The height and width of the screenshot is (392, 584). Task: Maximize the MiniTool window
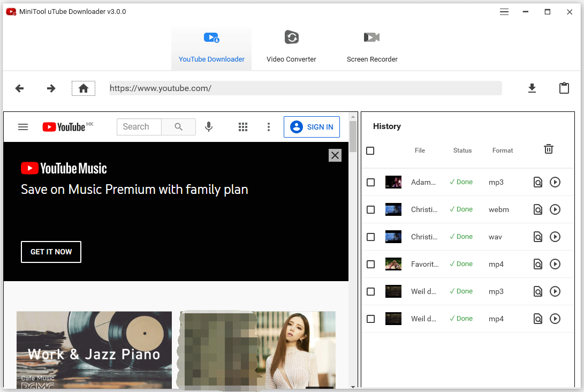coord(548,12)
